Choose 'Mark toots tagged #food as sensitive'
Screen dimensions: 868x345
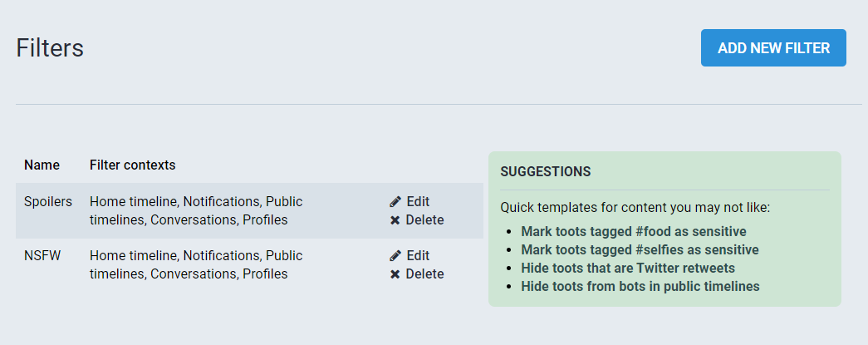(633, 231)
